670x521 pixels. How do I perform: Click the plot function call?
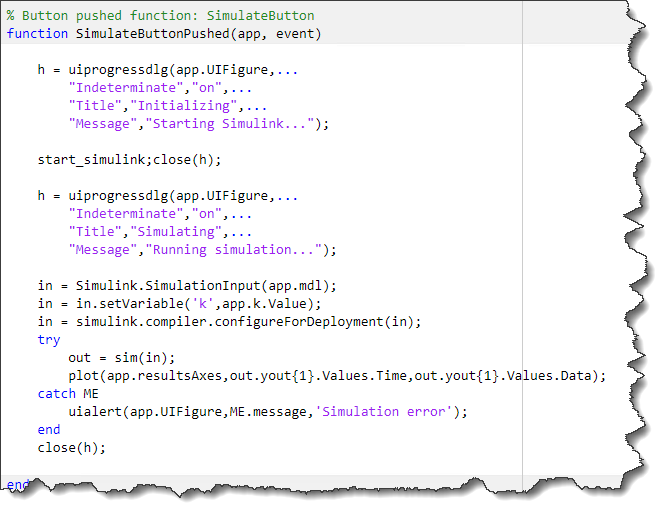pyautogui.click(x=85, y=375)
